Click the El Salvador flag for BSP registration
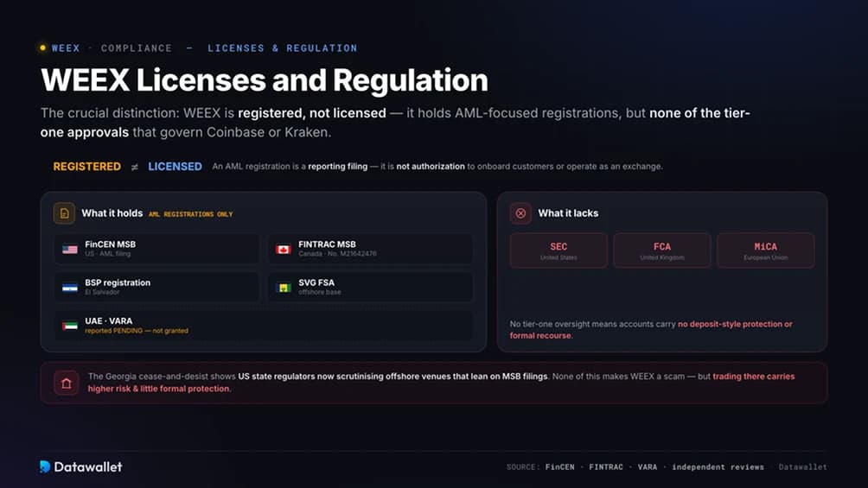This screenshot has height=488, width=868. coord(70,287)
